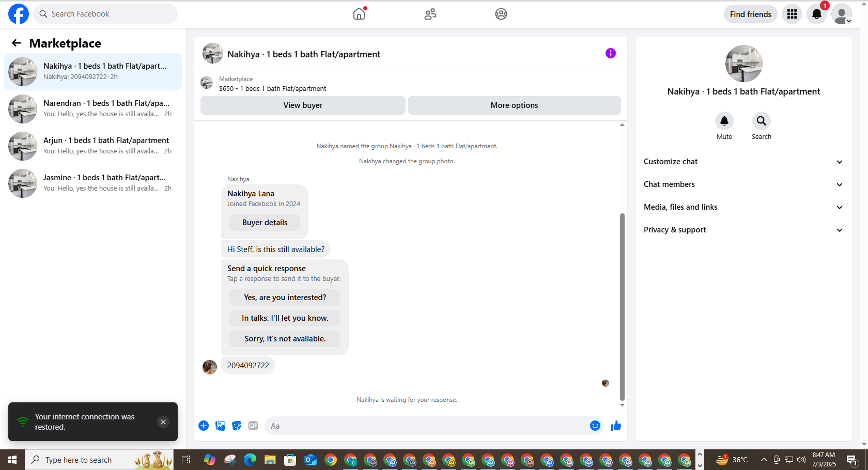868x470 pixels.
Task: Search in conversation magnifier icon
Action: 762,121
